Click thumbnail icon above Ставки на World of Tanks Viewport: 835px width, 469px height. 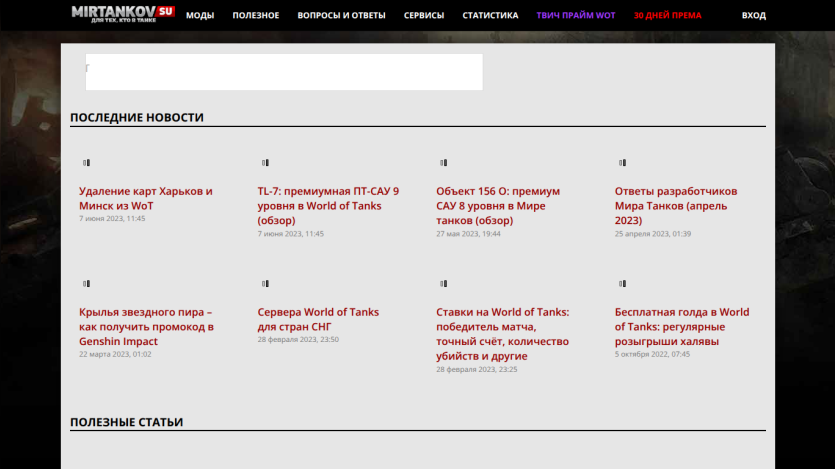point(444,284)
